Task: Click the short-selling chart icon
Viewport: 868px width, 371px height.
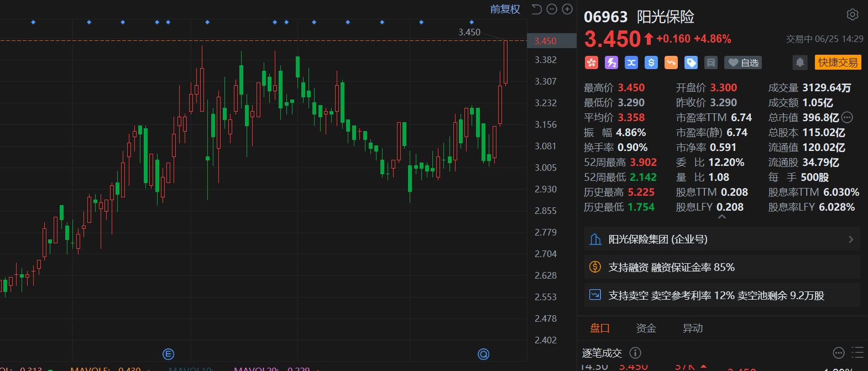Action: 595,295
